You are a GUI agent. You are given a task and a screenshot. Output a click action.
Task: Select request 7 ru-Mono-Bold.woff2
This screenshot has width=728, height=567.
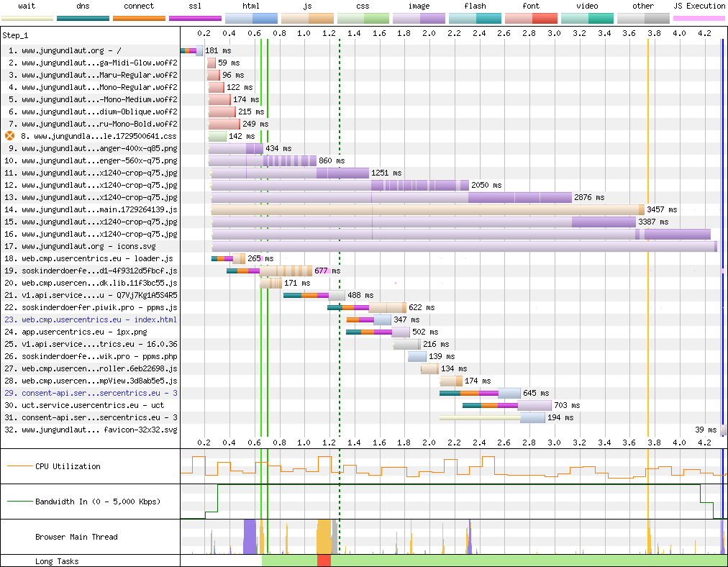[93, 124]
